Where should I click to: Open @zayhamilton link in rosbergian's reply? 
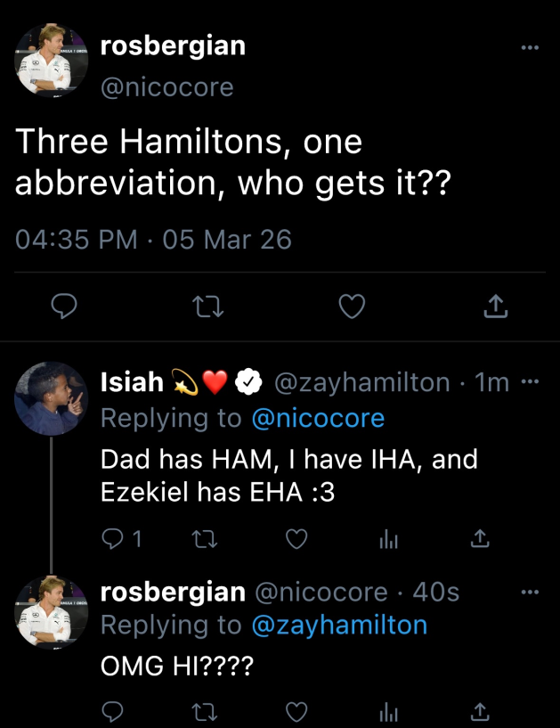coord(339,625)
